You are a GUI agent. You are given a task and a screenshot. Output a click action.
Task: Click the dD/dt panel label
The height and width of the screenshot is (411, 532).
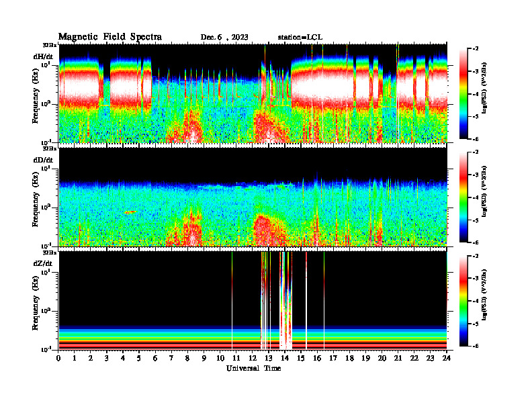click(43, 160)
